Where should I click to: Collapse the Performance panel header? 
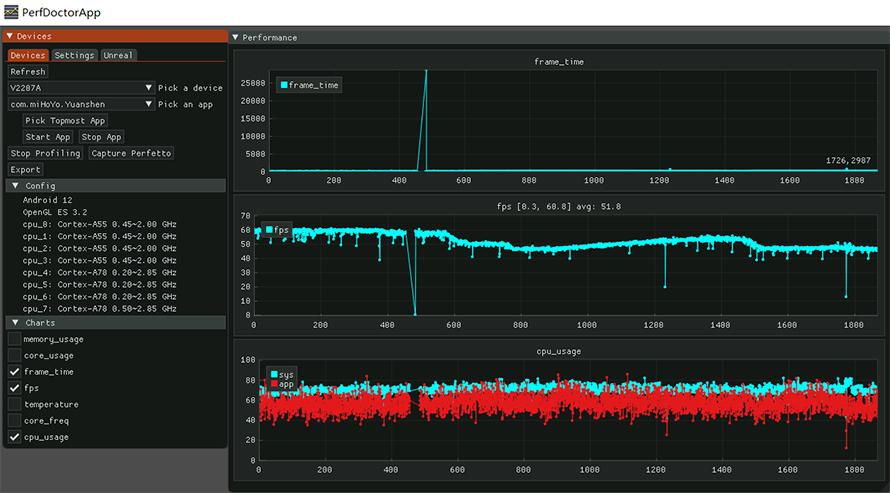coord(236,37)
